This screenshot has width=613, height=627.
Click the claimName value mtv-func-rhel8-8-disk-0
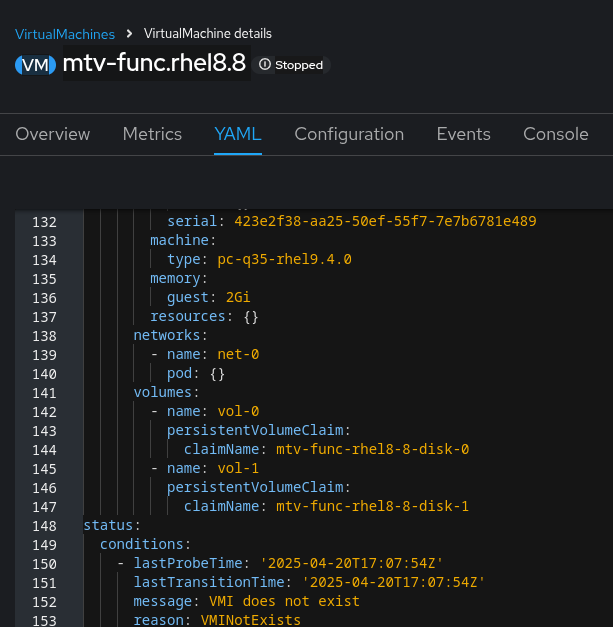click(372, 449)
